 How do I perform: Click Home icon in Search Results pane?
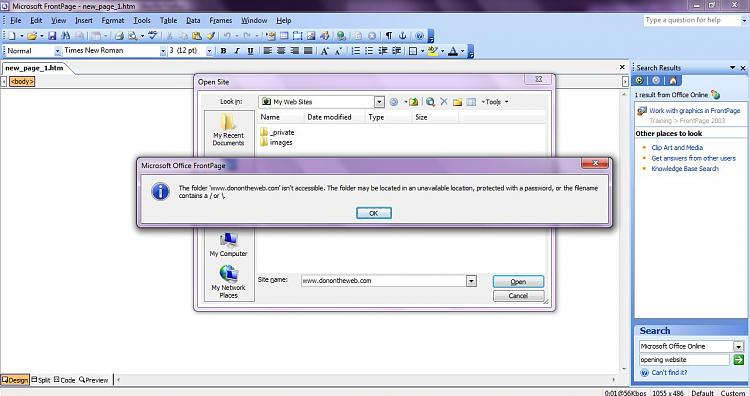point(673,80)
